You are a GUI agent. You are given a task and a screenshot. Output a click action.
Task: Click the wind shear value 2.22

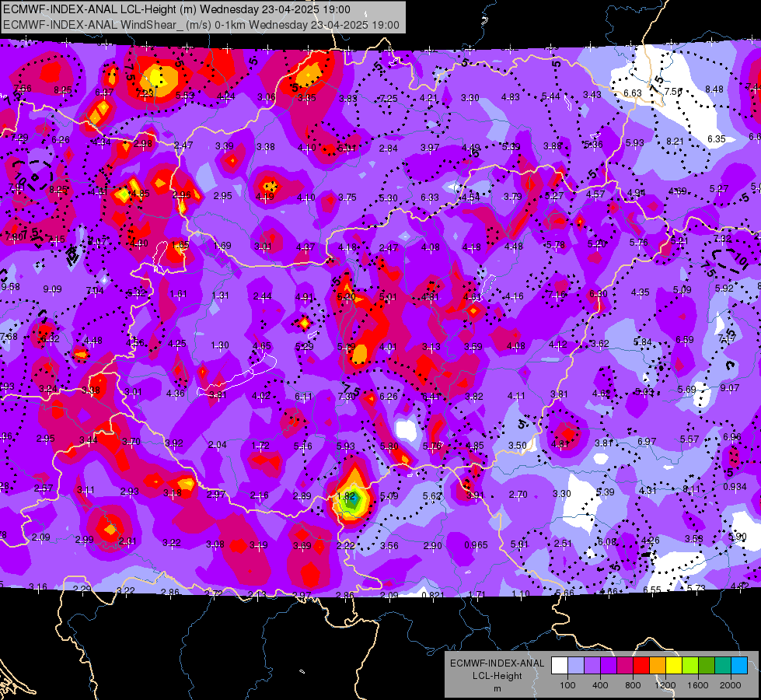pos(346,545)
